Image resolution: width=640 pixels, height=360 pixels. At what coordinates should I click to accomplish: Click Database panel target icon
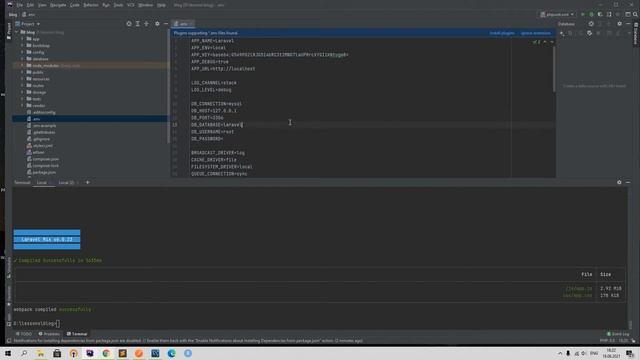point(591,24)
